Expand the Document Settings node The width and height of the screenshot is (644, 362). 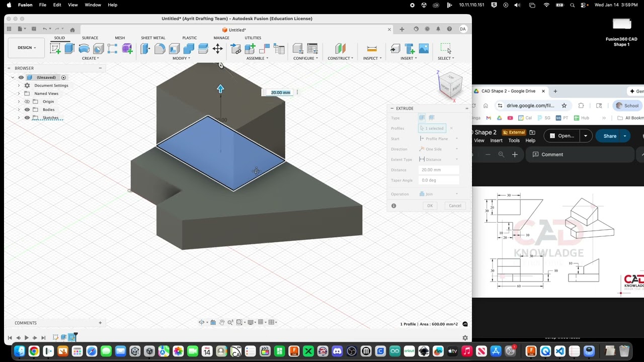tap(19, 85)
